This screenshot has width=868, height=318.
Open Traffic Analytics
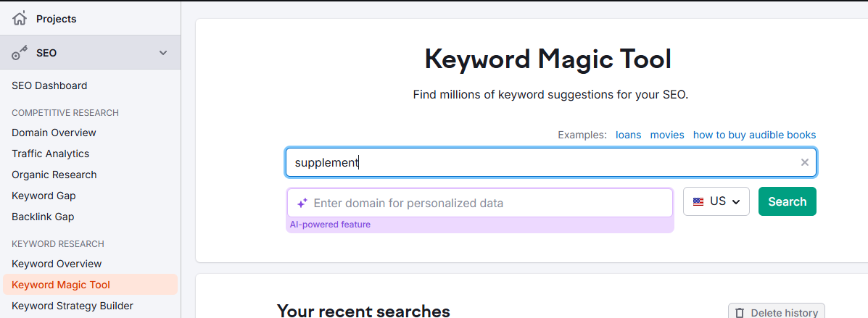click(50, 154)
